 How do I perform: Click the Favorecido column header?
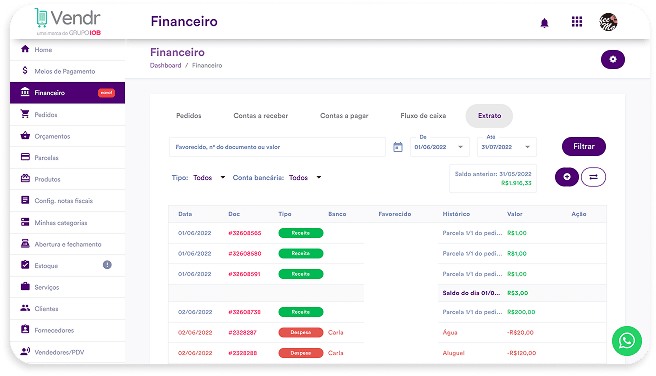[395, 214]
